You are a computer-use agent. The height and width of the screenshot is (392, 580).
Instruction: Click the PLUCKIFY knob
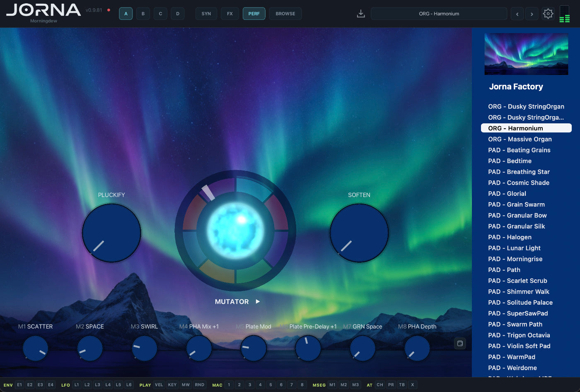111,233
